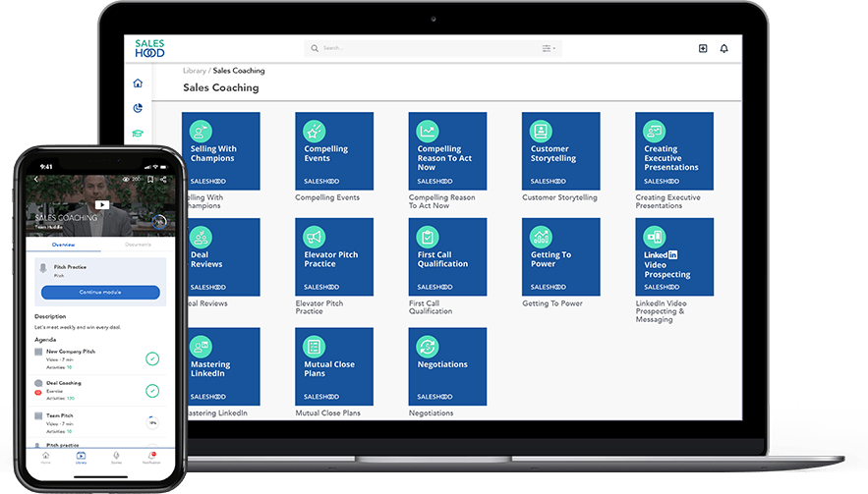
Task: Click the Mastering LinkedIn tile icon
Action: [201, 347]
